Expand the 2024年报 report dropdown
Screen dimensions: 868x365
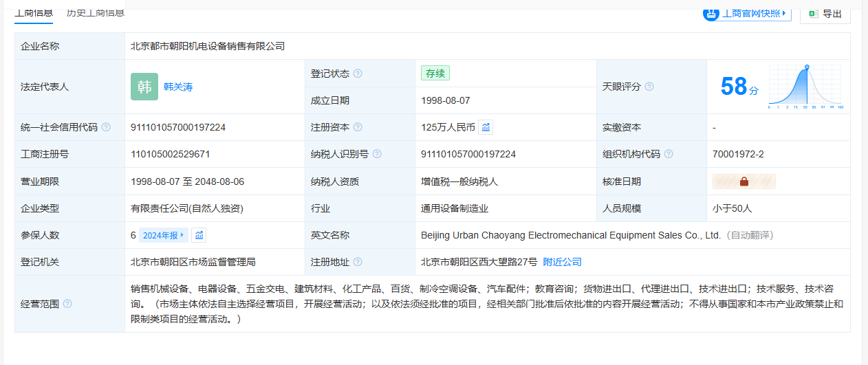[x=164, y=235]
